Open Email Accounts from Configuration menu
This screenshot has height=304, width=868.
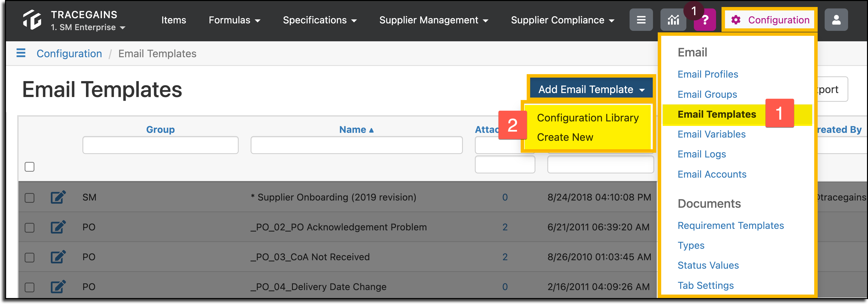point(712,174)
